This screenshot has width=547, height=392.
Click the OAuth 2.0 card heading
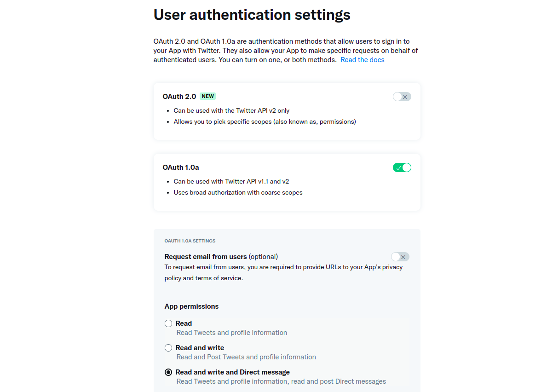coord(179,96)
